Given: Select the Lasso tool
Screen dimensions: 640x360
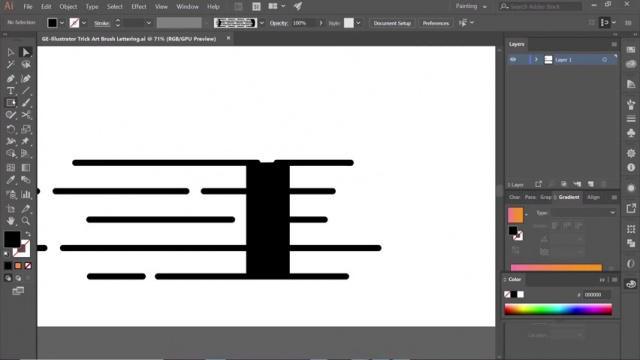Looking at the screenshot, I should [x=26, y=64].
